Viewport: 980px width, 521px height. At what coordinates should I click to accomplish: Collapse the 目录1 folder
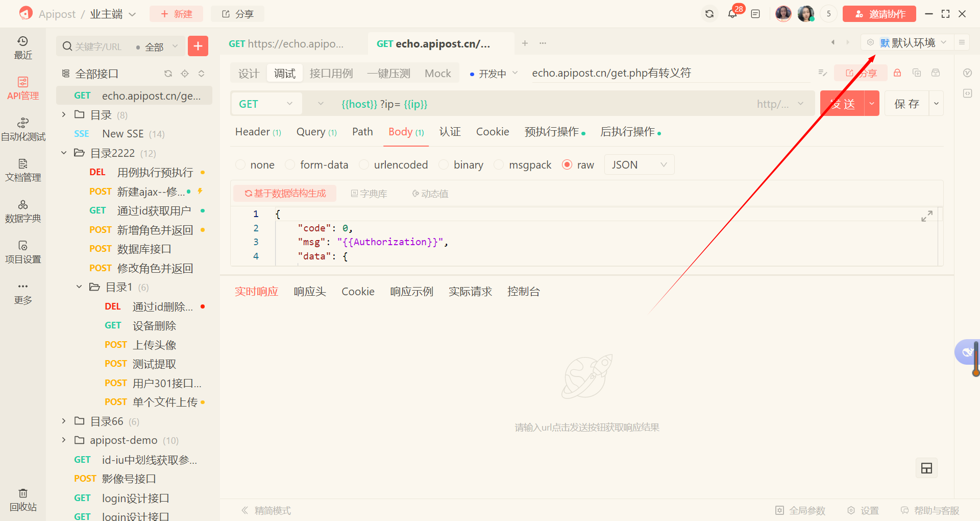pos(79,287)
